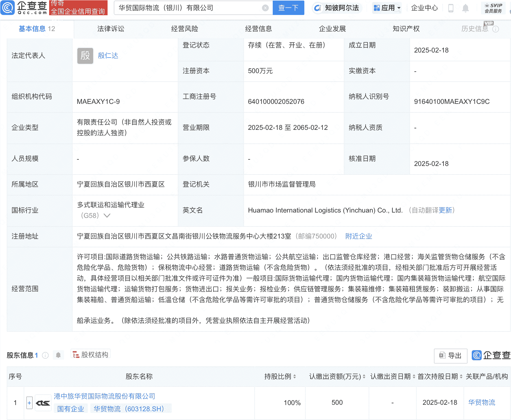Expand the G58 industry classification details
The height and width of the screenshot is (420, 511).
tap(107, 215)
